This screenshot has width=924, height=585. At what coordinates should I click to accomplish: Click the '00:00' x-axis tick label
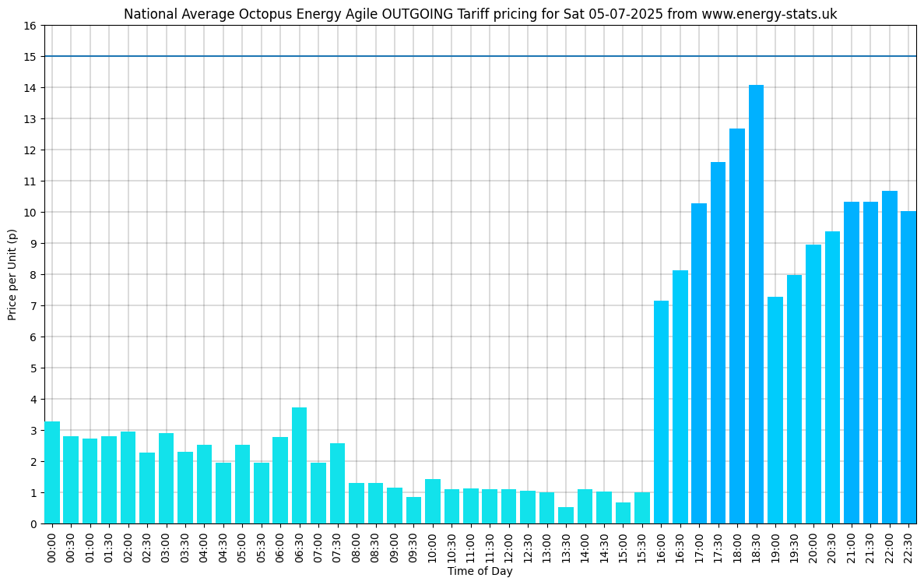[52, 547]
